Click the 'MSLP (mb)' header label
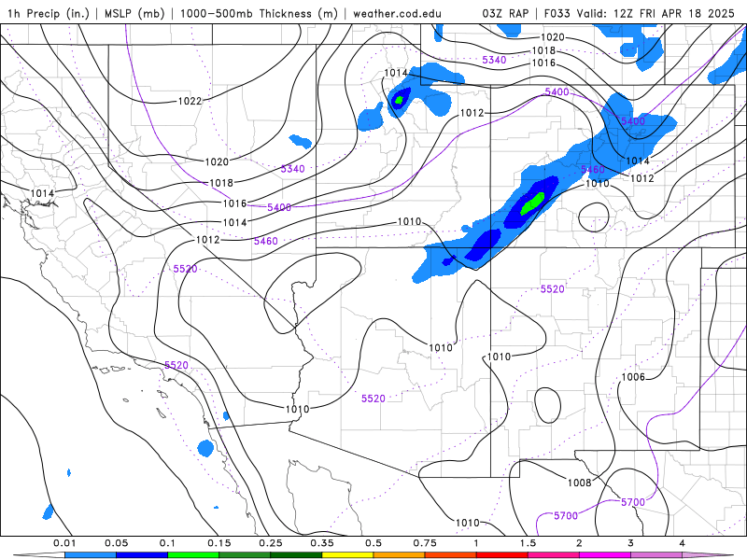 coord(134,14)
